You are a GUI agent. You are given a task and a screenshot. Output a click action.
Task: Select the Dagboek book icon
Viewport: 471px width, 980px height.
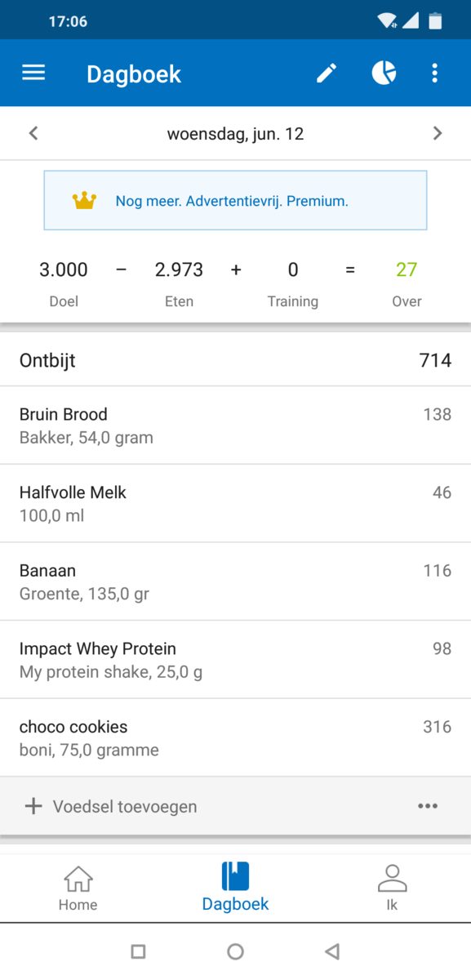click(235, 876)
